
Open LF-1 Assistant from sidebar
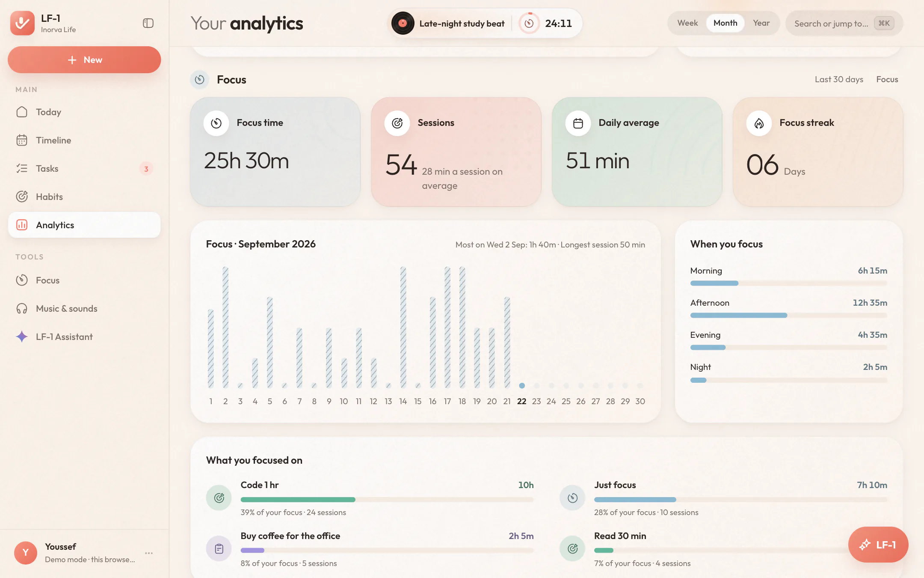click(84, 337)
